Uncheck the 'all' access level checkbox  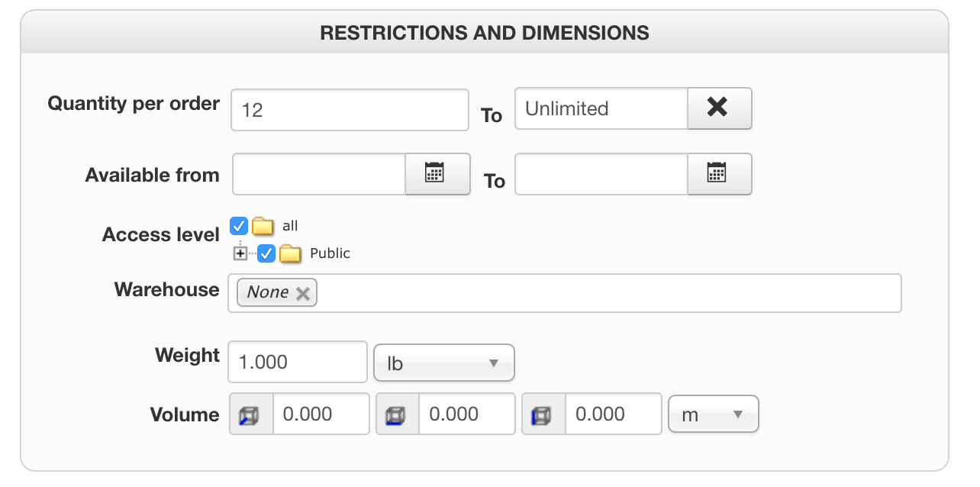pos(239,226)
